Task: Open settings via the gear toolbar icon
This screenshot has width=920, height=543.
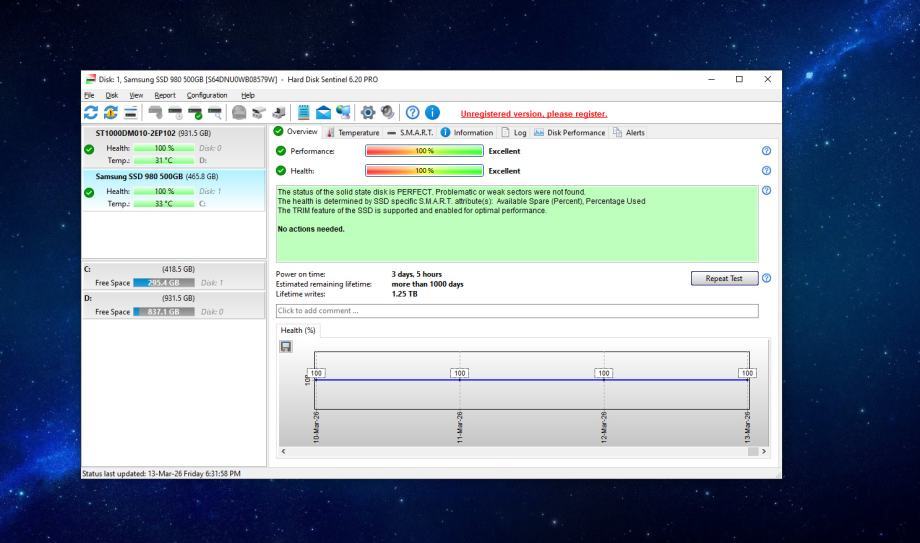Action: point(368,113)
